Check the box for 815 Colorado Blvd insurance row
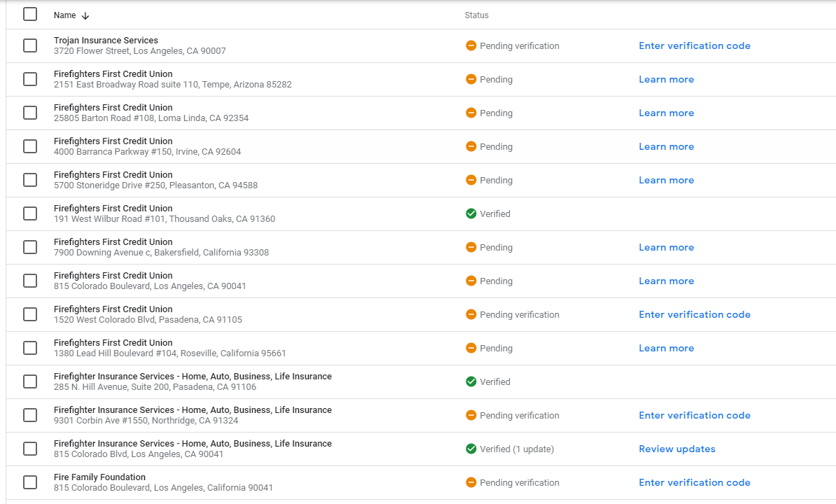Image resolution: width=836 pixels, height=504 pixels. (30, 449)
